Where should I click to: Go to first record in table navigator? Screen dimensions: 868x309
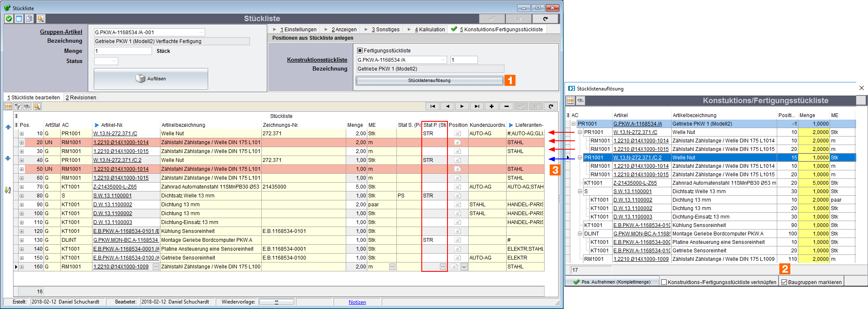point(432,107)
